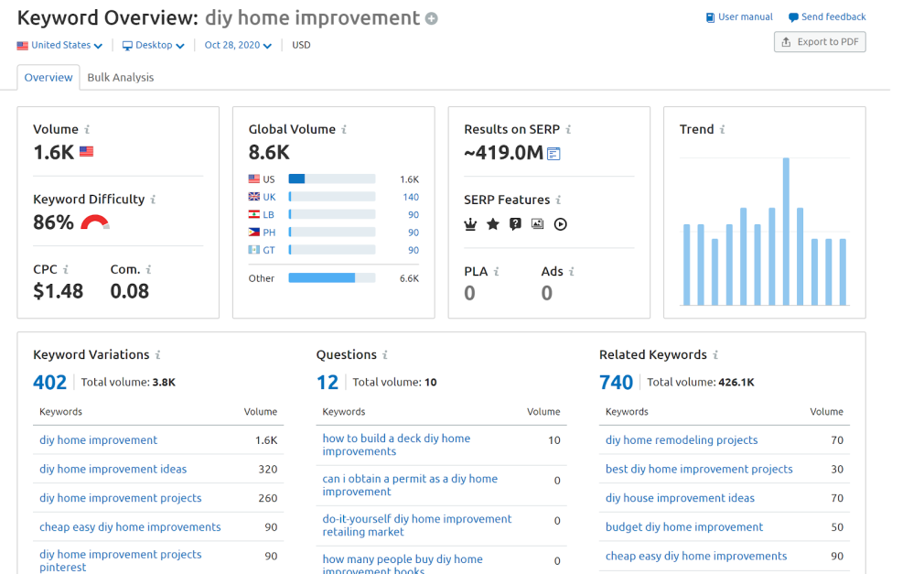The image size is (924, 574).
Task: Open 'diy home improvement projects pinterest' keyword
Action: [x=120, y=561]
